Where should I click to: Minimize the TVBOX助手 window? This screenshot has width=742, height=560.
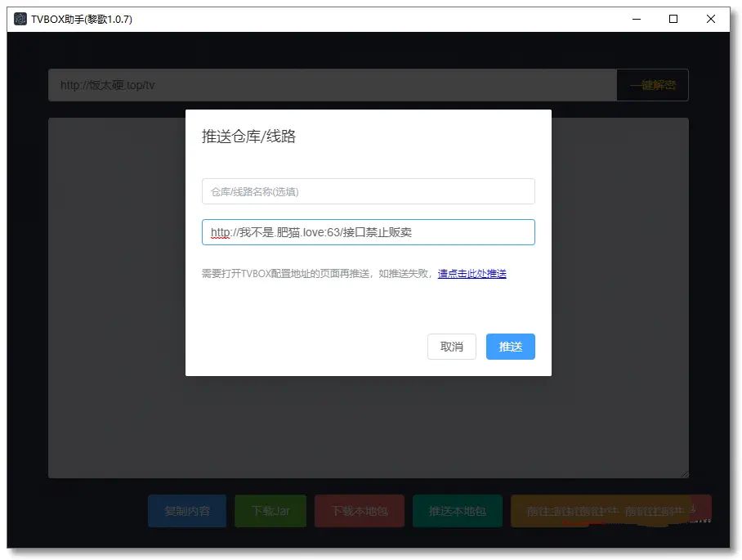(637, 19)
